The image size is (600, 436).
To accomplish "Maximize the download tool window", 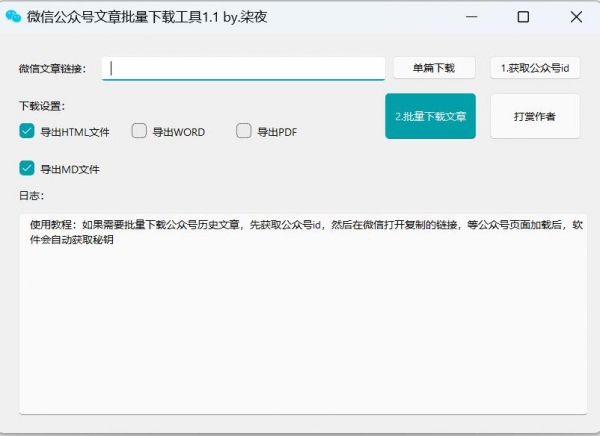I will point(523,17).
